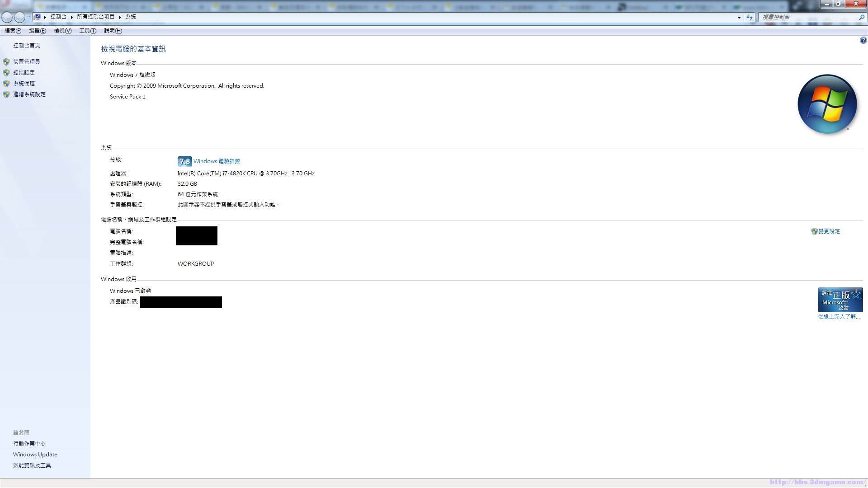Click shield icon beside 進階系統設定
868x488 pixels.
pyautogui.click(x=6, y=94)
